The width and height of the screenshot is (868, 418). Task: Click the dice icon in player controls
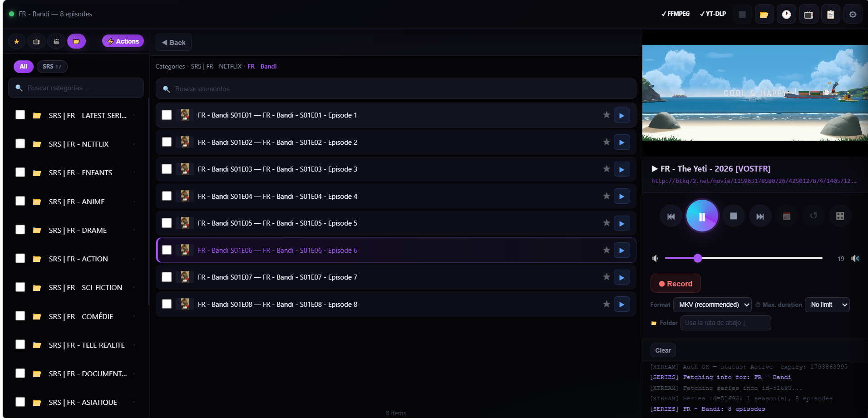840,216
